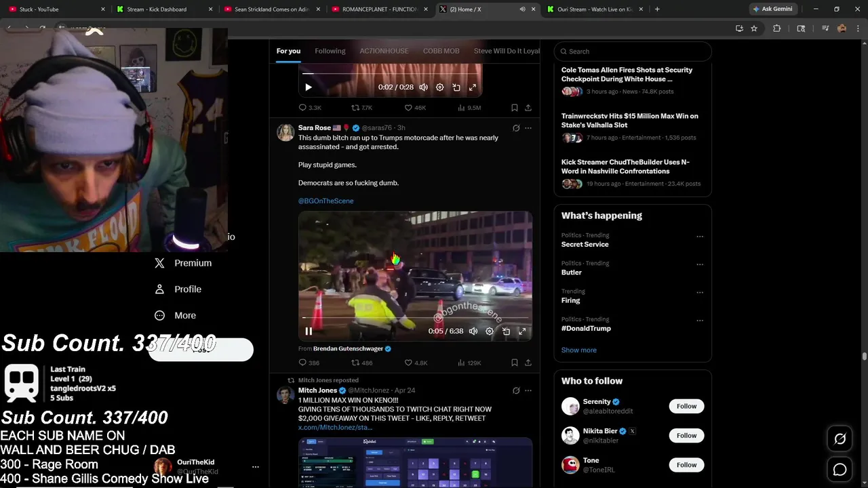Like the post with 4.8K likes
This screenshot has width=868, height=488.
click(416, 363)
